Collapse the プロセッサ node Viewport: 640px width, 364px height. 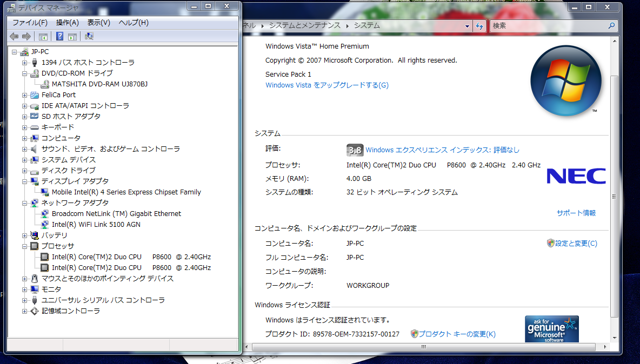tap(24, 246)
